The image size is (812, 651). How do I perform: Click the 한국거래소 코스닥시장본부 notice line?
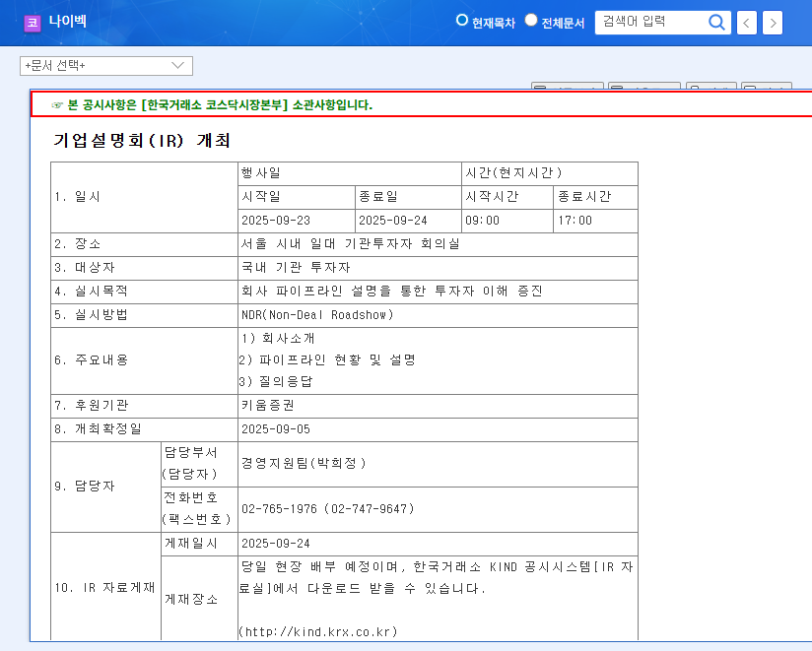pos(212,105)
